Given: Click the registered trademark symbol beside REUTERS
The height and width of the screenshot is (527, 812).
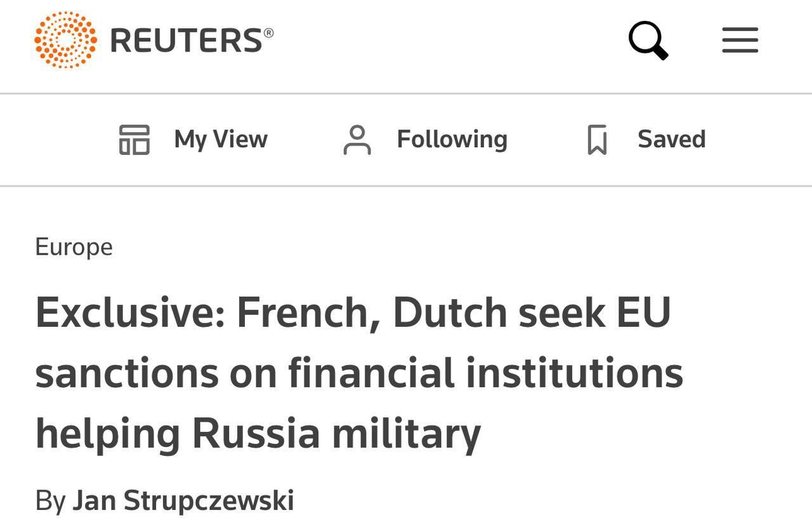Looking at the screenshot, I should (268, 32).
